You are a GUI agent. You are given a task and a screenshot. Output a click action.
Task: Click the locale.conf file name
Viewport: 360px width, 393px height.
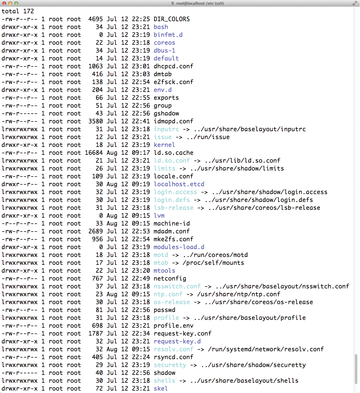coord(173,176)
